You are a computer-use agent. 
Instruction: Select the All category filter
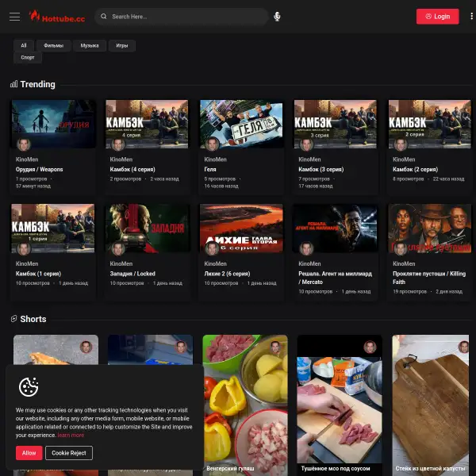click(x=24, y=45)
